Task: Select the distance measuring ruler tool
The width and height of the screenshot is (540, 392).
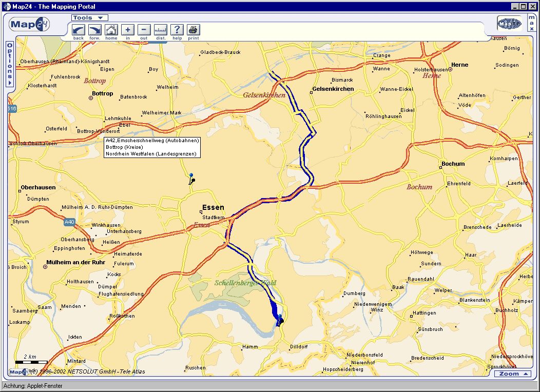Action: click(x=161, y=30)
